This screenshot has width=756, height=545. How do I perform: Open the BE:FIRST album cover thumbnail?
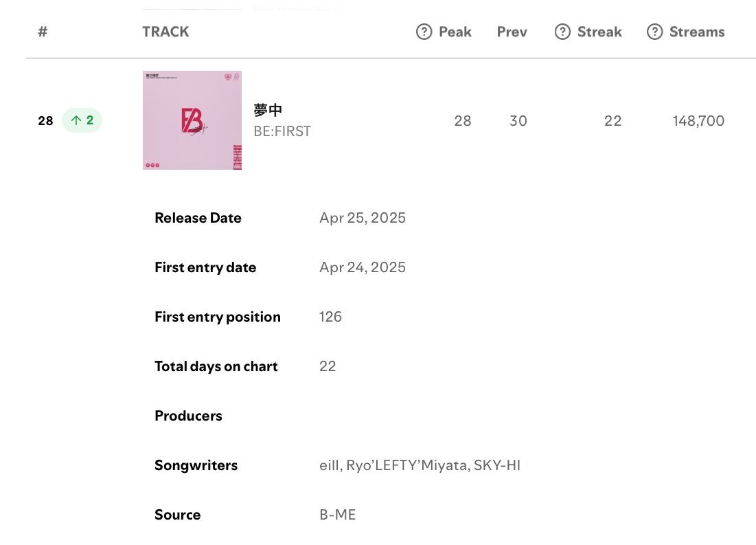coord(192,120)
